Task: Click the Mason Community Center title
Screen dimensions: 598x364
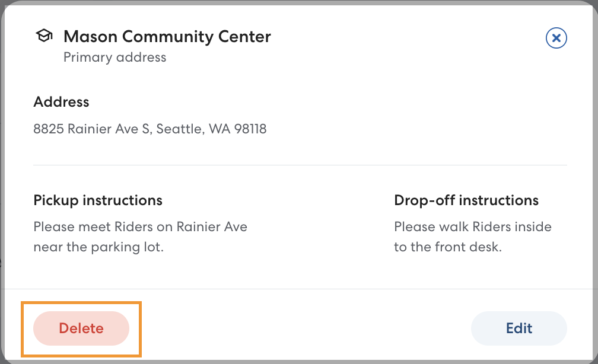Action: click(x=167, y=37)
